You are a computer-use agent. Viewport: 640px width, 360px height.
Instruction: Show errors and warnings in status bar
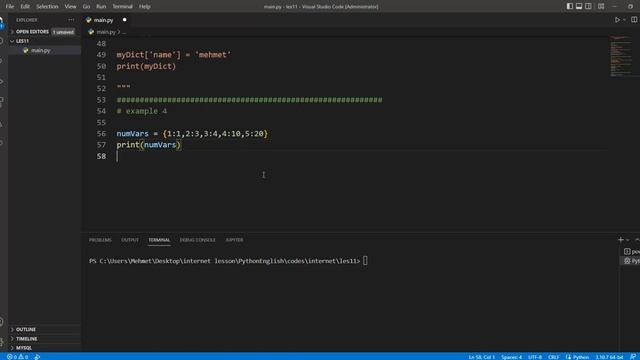click(17, 357)
